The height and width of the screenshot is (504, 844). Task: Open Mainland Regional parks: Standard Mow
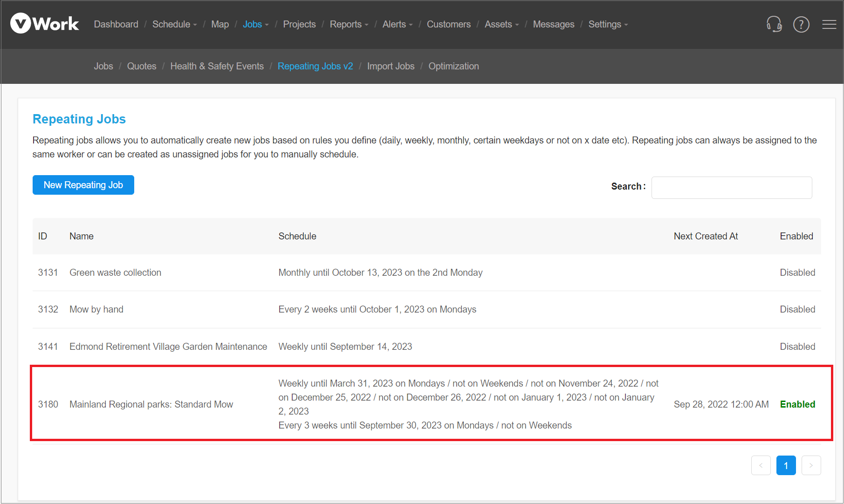pyautogui.click(x=151, y=404)
